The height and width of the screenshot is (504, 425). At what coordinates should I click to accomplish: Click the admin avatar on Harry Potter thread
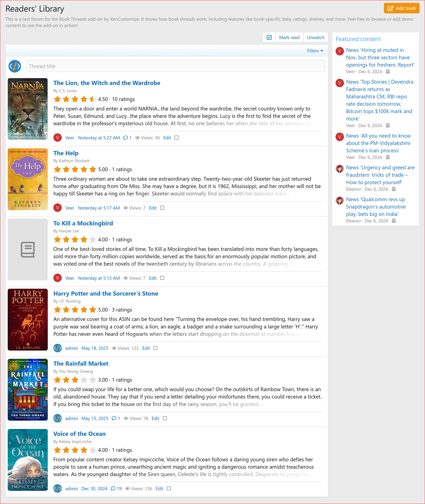pos(57,348)
